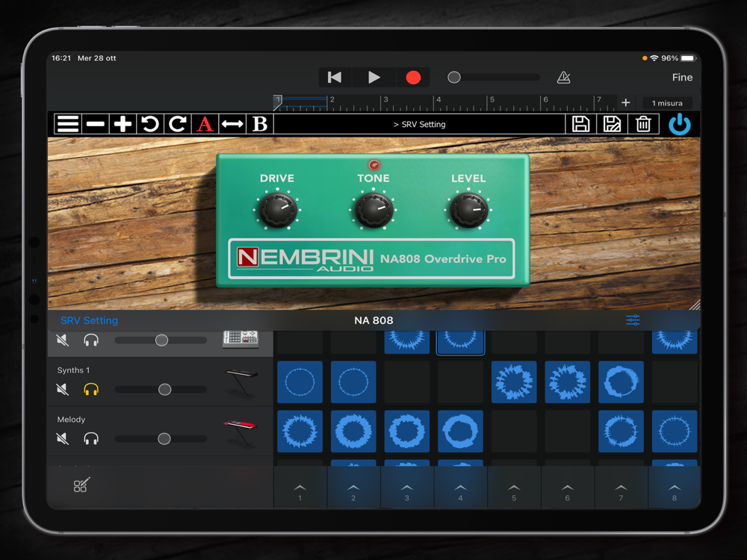
Task: Click the minus preset button
Action: pyautogui.click(x=96, y=124)
